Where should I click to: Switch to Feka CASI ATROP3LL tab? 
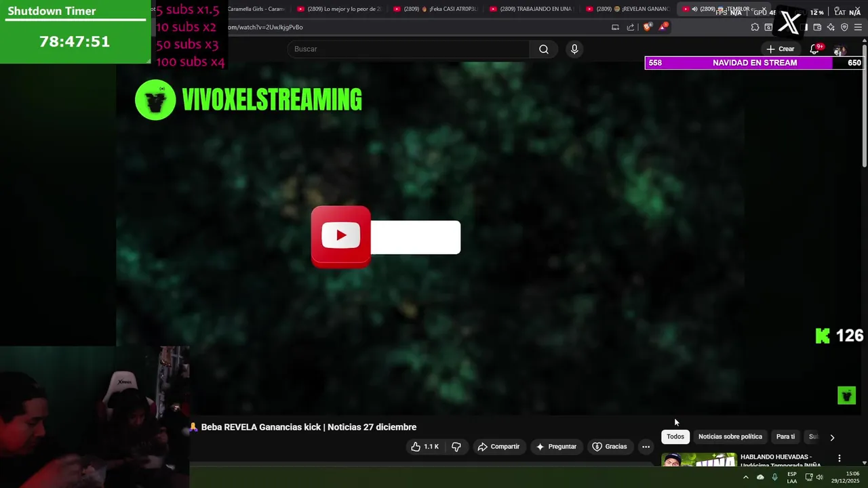[435, 9]
